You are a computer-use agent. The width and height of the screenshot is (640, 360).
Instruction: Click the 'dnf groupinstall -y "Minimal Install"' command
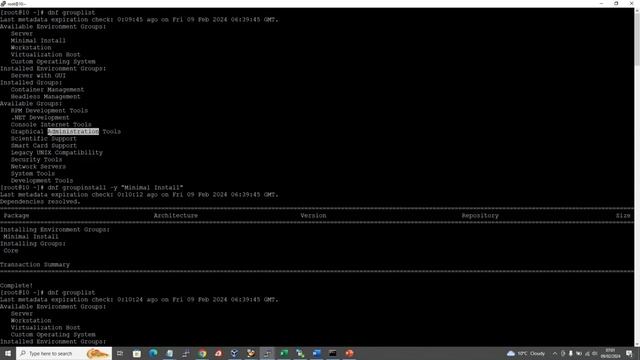click(x=116, y=187)
